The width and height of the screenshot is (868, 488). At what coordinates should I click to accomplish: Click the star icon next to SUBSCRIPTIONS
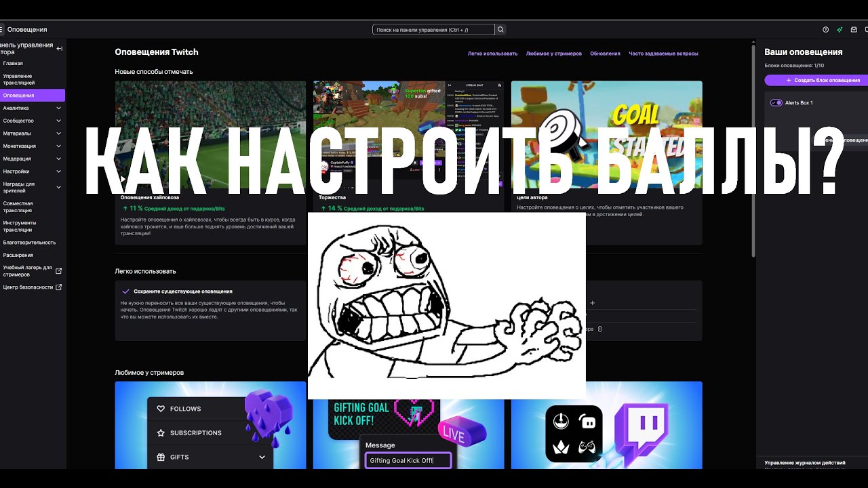(161, 432)
